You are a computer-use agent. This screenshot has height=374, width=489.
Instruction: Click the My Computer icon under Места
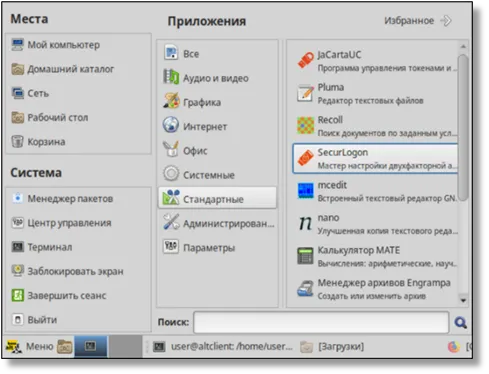17,45
